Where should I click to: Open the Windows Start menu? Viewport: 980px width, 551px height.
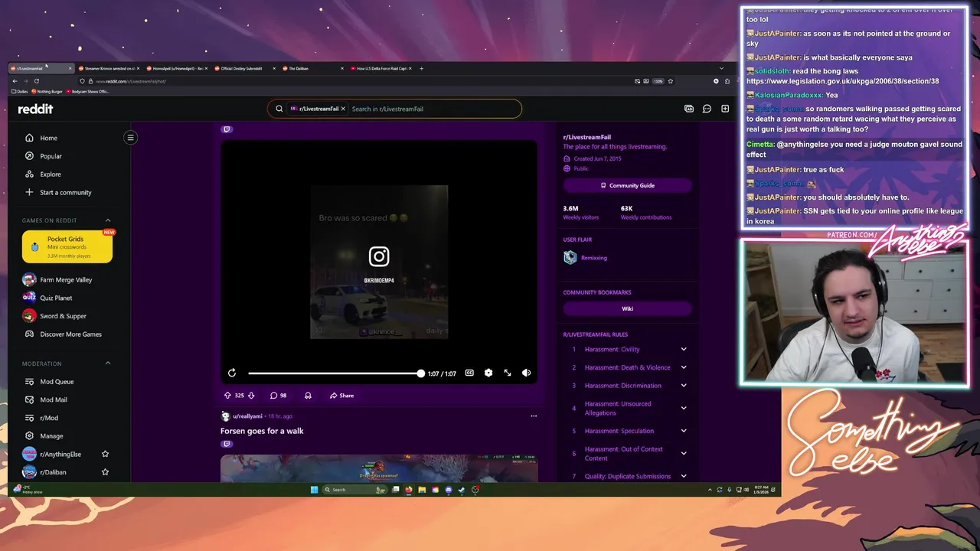click(314, 490)
